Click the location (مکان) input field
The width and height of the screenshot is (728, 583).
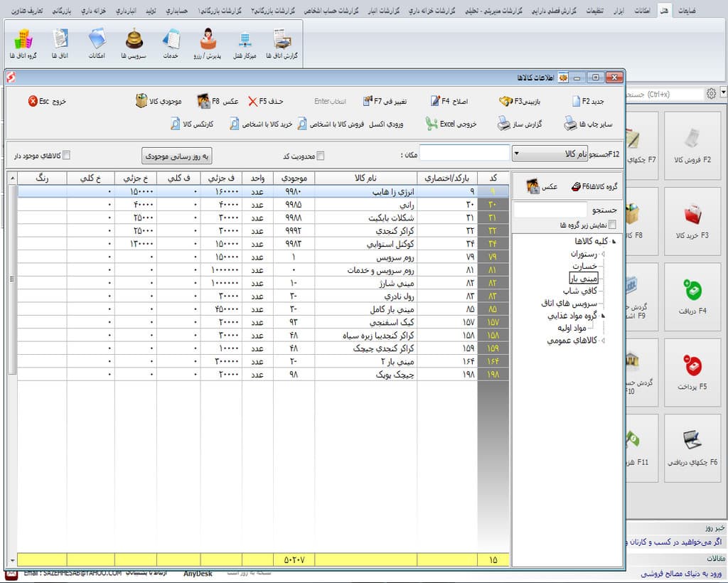pyautogui.click(x=464, y=153)
